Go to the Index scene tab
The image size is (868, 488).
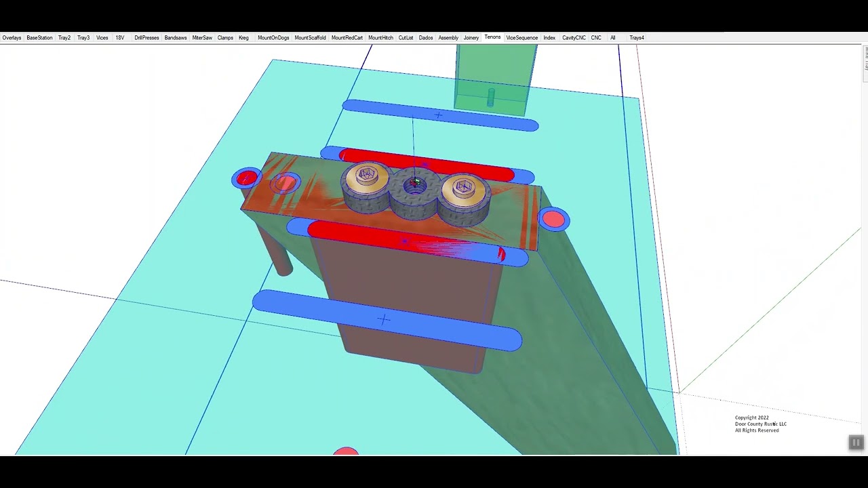pos(549,38)
